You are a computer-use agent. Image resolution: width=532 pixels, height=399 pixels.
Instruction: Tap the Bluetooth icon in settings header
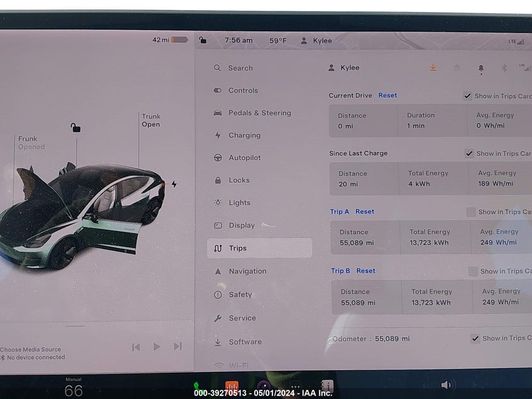[x=504, y=68]
